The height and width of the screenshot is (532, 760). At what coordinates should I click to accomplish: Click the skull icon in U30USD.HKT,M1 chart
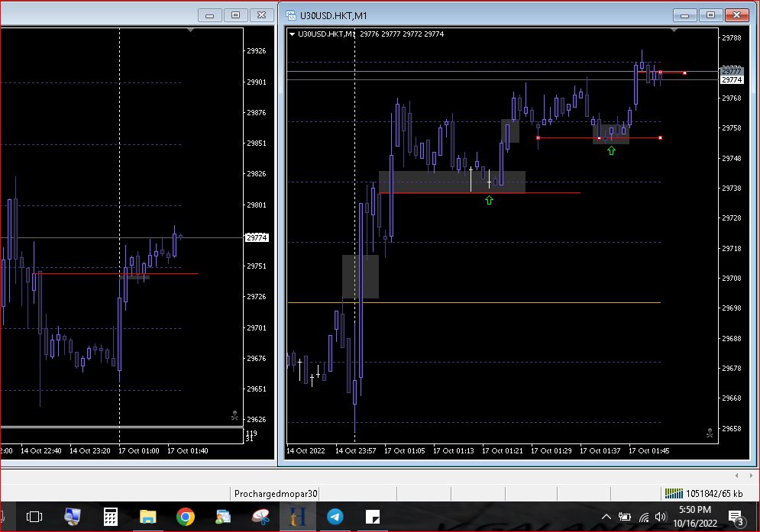[710, 432]
